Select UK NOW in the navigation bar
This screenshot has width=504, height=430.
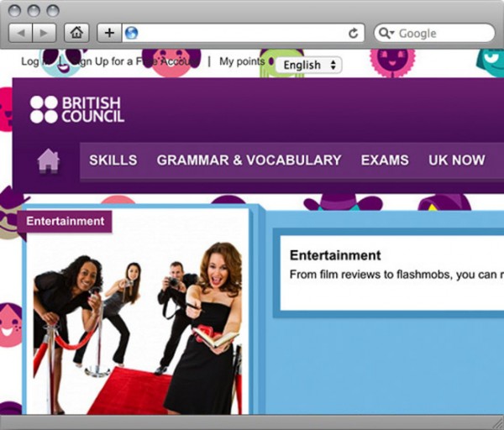(x=456, y=160)
